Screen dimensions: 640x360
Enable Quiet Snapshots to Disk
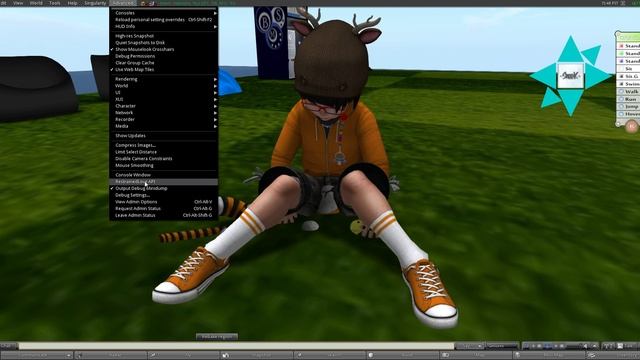[x=163, y=42]
